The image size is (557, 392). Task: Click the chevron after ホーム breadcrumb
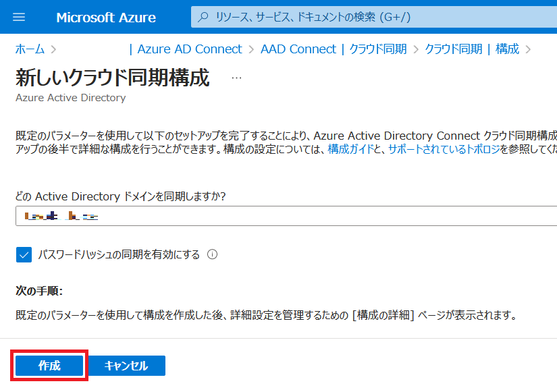(53, 49)
